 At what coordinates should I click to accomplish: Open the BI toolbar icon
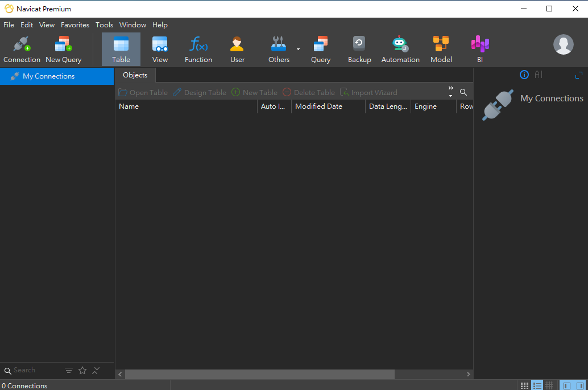(x=480, y=49)
